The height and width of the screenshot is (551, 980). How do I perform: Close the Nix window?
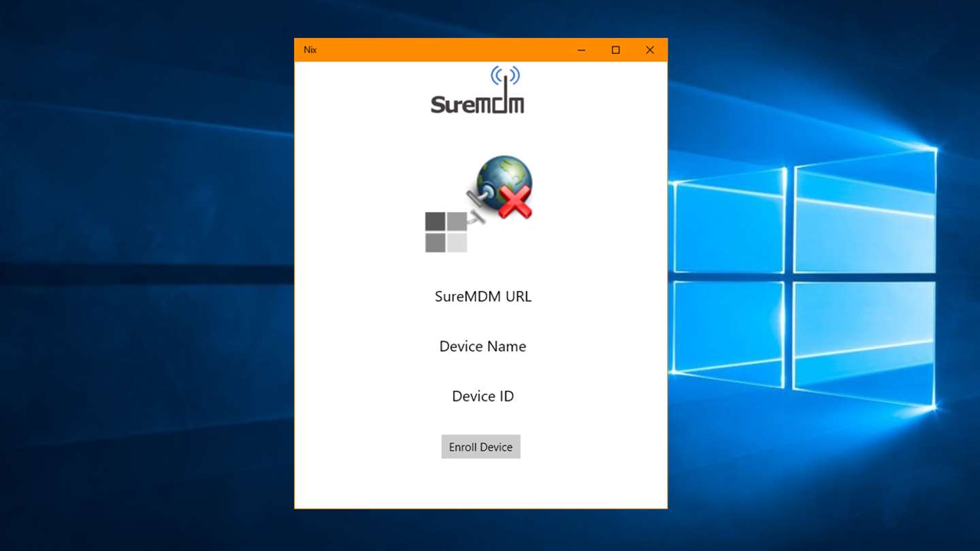[x=650, y=50]
